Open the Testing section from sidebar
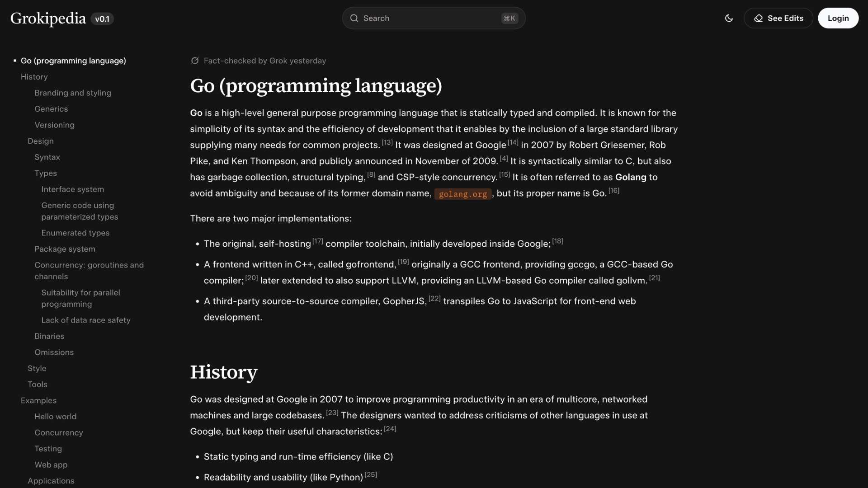868x488 pixels. (x=48, y=449)
